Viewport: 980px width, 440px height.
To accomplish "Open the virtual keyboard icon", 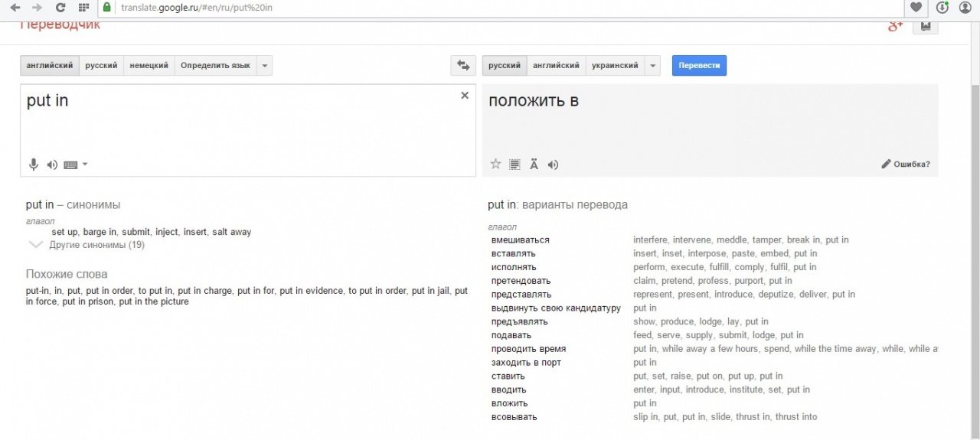I will click(x=71, y=165).
